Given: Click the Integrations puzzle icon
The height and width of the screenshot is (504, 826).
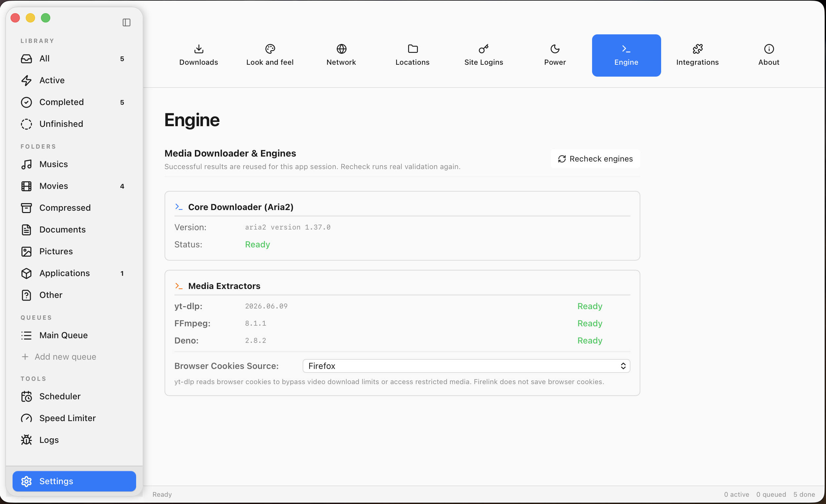Looking at the screenshot, I should [697, 49].
